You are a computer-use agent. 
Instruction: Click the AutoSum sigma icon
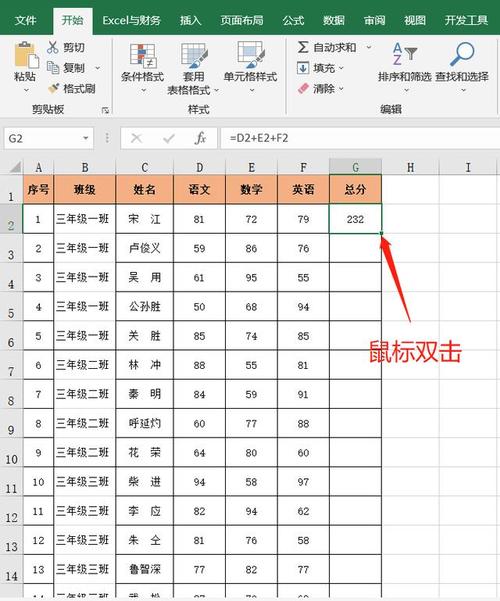(303, 47)
